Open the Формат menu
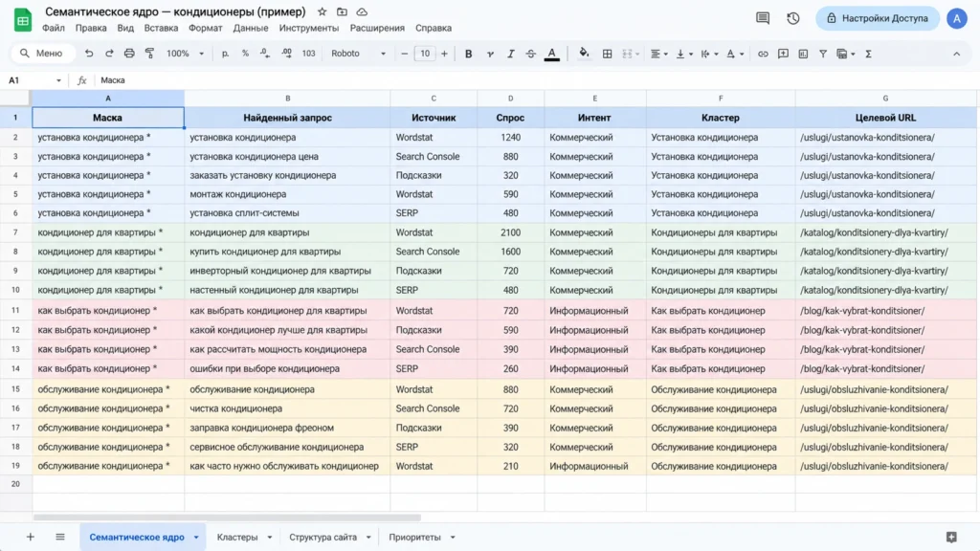The image size is (980, 551). (205, 28)
